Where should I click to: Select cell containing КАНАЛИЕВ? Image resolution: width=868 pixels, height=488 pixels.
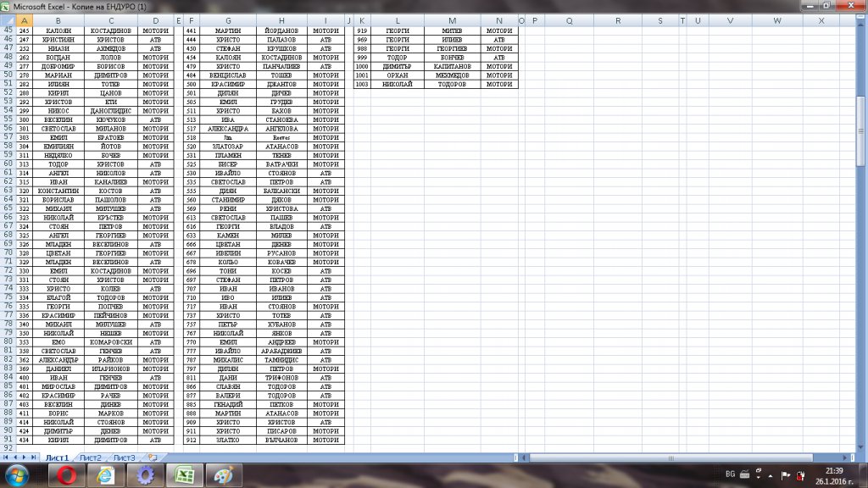(x=111, y=182)
